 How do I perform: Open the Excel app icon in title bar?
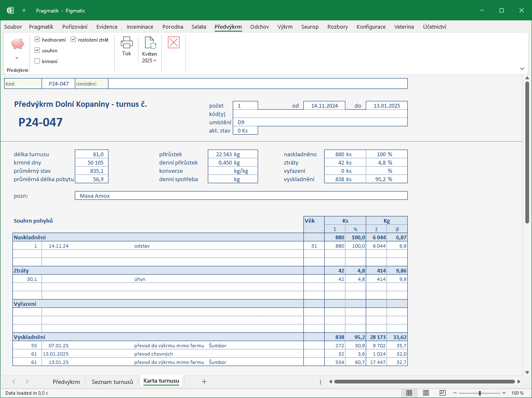click(x=10, y=10)
